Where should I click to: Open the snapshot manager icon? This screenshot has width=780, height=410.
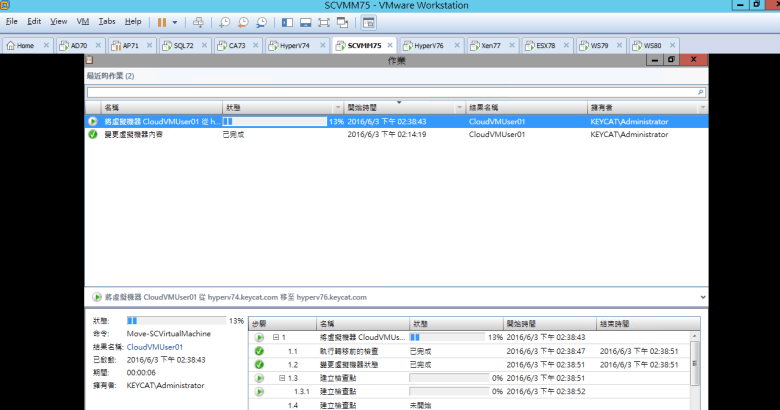[262, 21]
